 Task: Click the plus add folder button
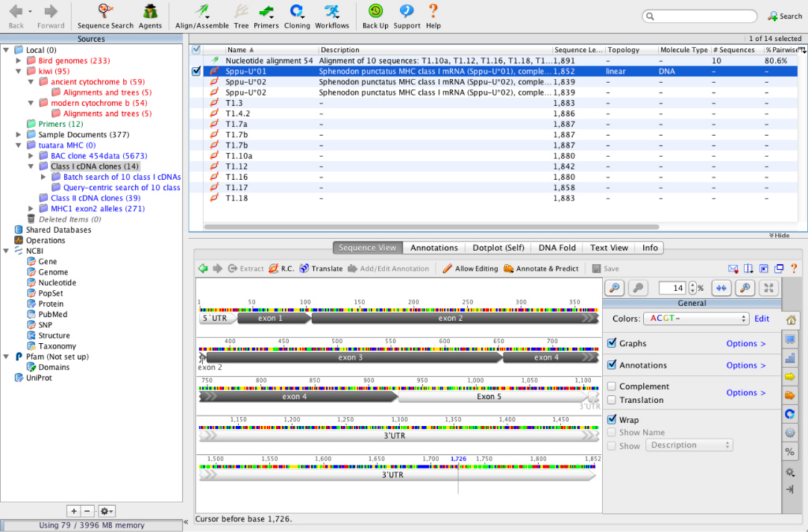tap(74, 511)
